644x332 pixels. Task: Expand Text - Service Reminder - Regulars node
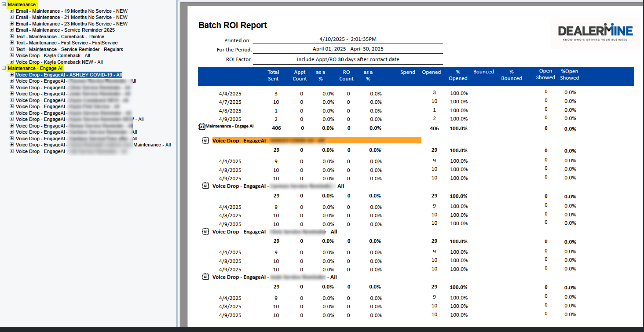coord(12,49)
